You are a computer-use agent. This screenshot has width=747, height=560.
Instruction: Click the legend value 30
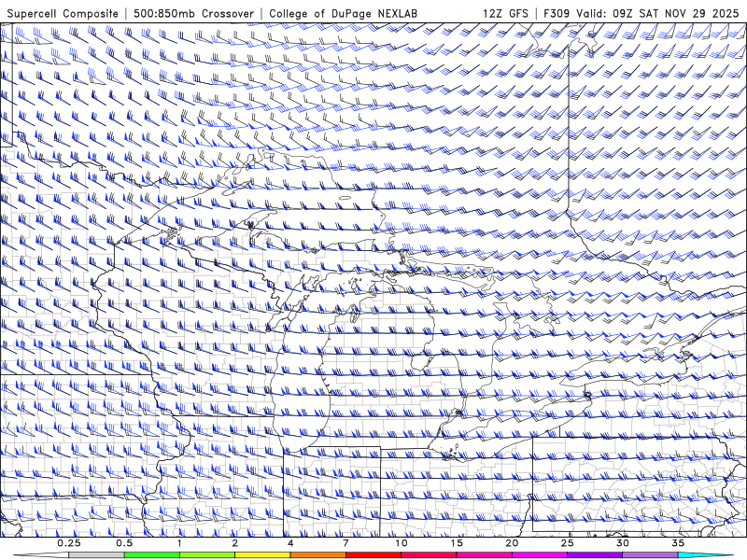pyautogui.click(x=623, y=543)
